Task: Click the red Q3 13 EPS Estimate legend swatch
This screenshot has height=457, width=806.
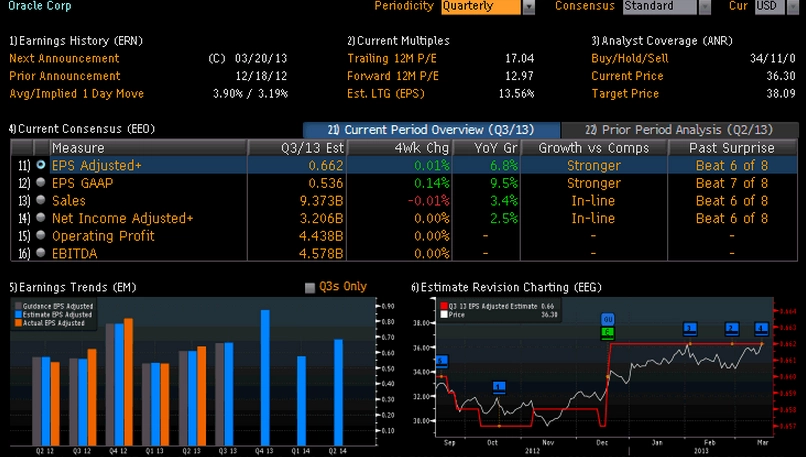Action: [444, 306]
